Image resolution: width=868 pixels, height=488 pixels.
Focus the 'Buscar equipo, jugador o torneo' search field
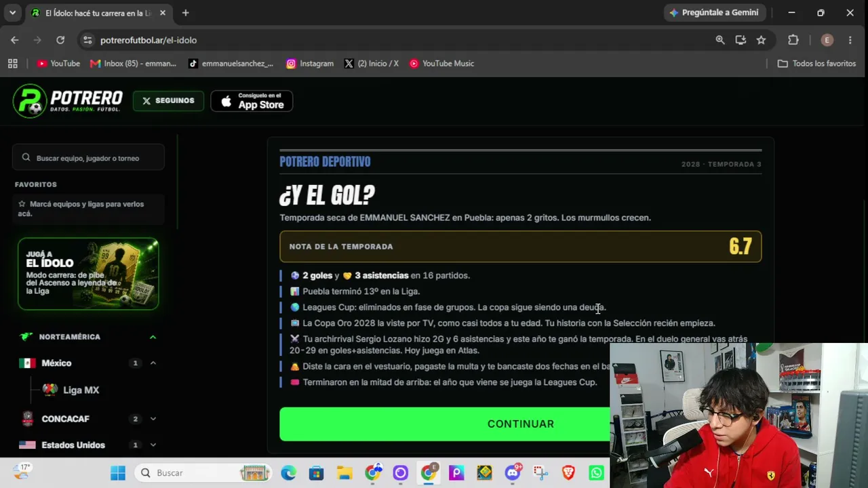click(88, 157)
